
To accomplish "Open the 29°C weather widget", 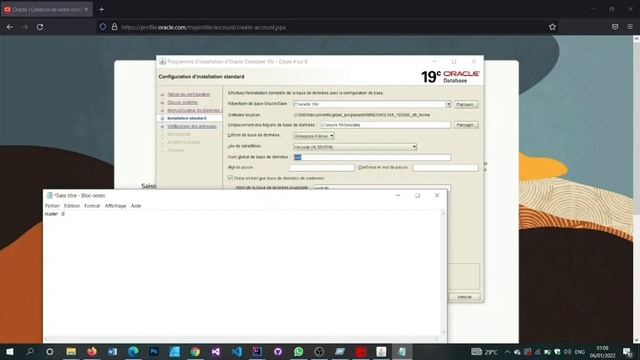I will point(491,351).
